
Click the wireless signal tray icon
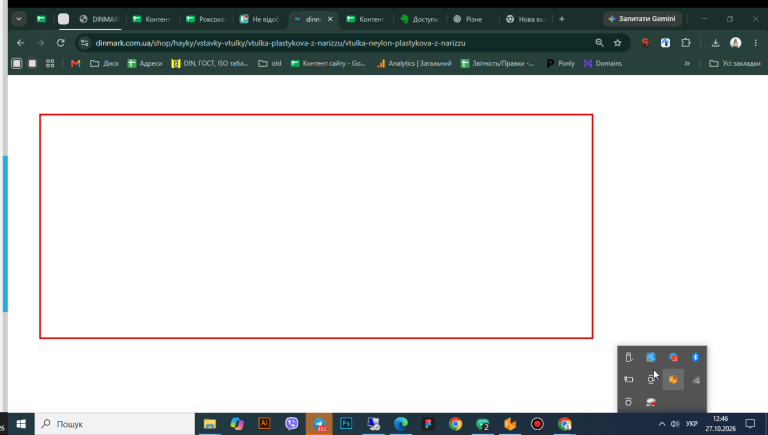click(696, 380)
